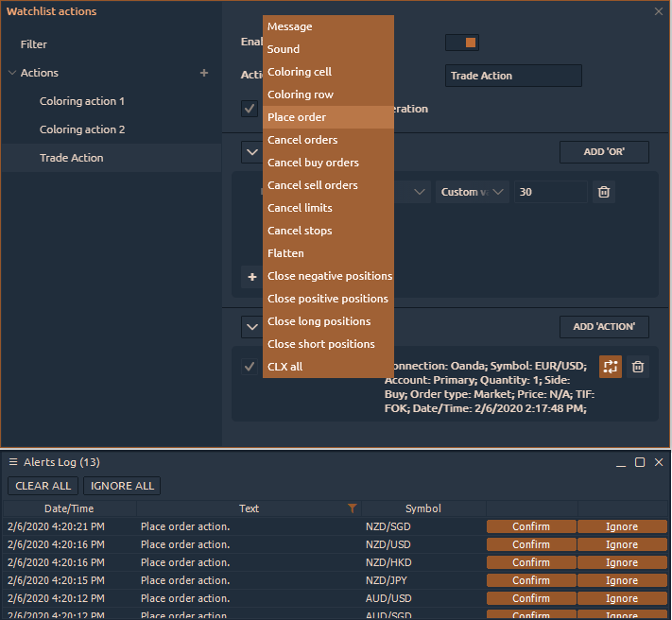Screen dimensions: 672x620
Task: Confirm the AUD/USD alert
Action: click(531, 598)
